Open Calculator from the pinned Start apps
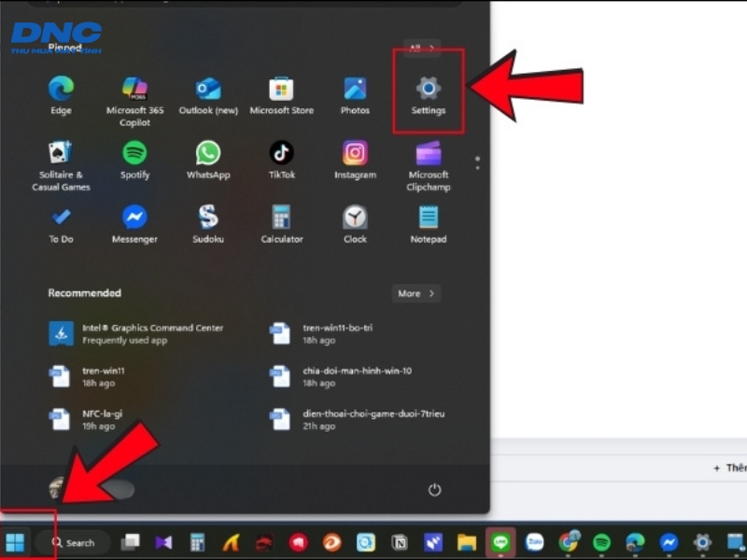This screenshot has width=747, height=560. coord(282,224)
